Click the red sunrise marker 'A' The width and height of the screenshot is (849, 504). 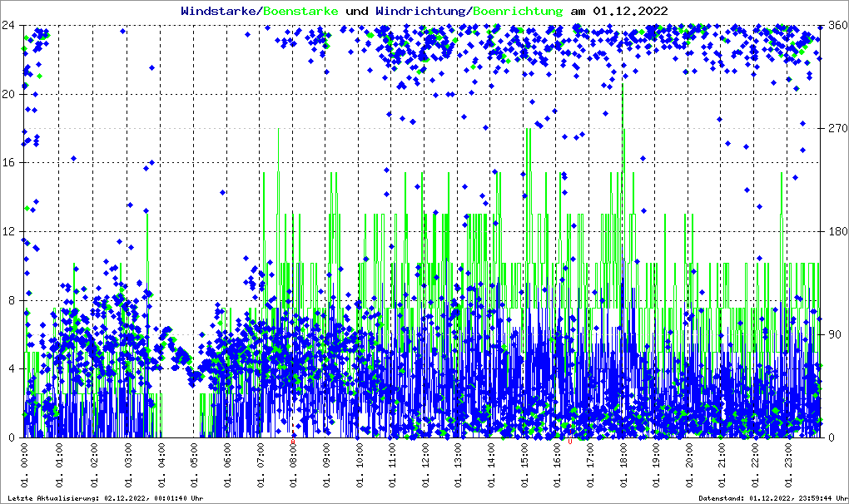pyautogui.click(x=293, y=442)
